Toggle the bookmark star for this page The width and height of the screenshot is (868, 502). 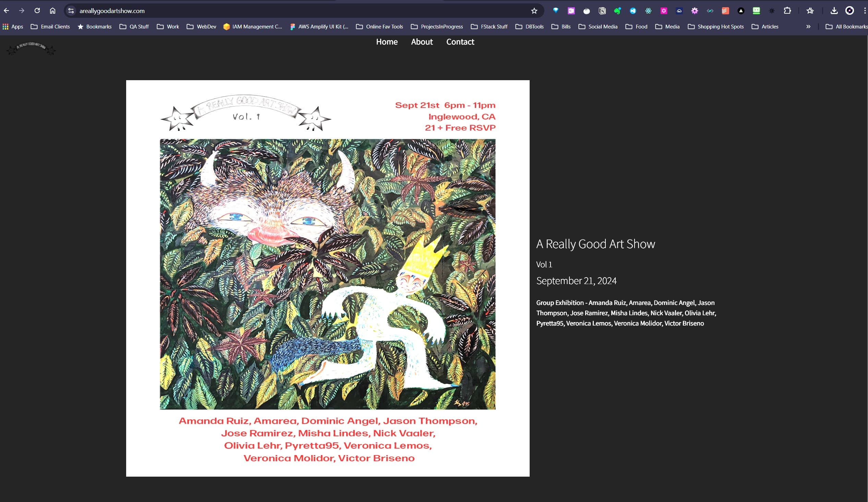[534, 11]
